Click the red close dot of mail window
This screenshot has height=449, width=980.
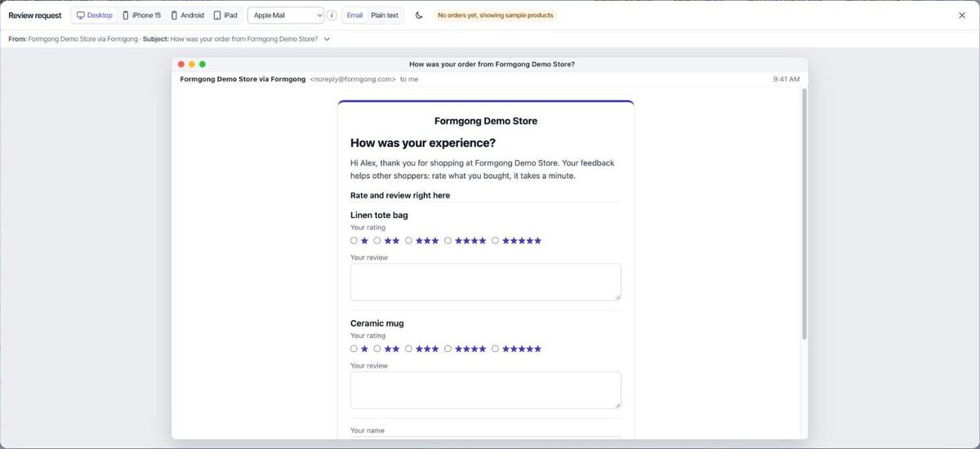click(181, 64)
